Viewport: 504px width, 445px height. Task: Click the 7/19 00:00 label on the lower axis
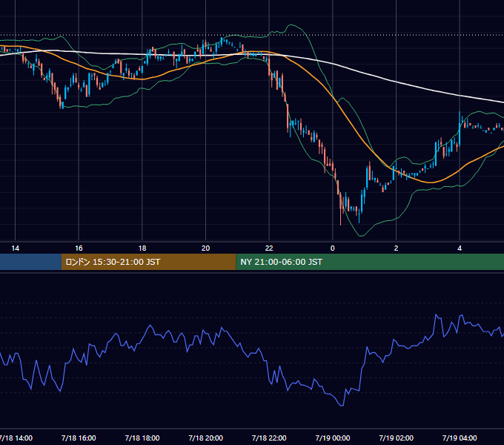click(x=333, y=438)
